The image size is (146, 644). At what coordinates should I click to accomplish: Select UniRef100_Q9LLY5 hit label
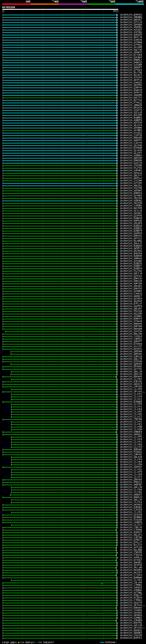pos(131,359)
